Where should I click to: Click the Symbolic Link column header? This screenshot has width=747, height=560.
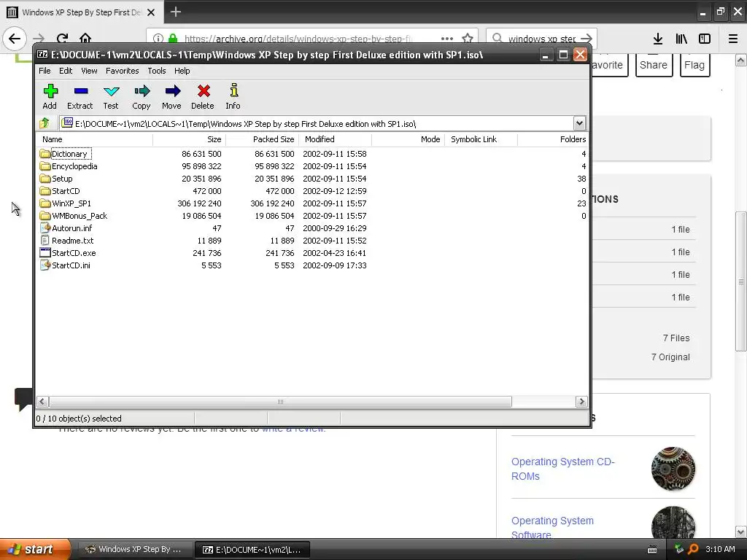coord(481,139)
